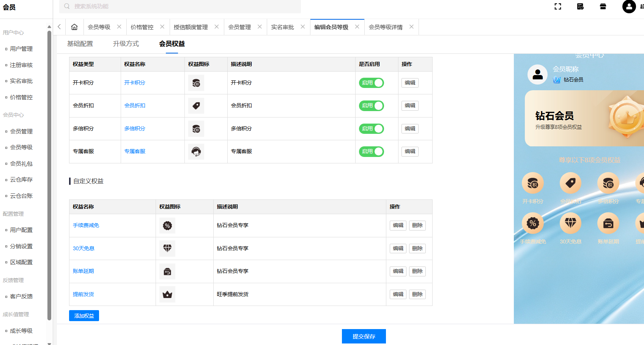Toggle 启用 switch for 会员折扣
The width and height of the screenshot is (644, 345).
point(372,106)
